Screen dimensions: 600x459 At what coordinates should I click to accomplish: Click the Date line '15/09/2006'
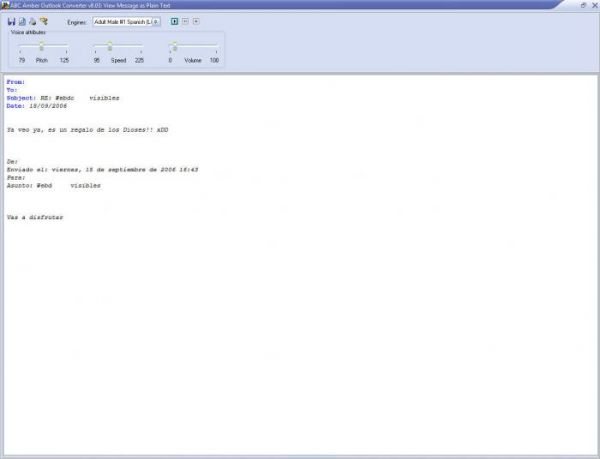[37, 106]
